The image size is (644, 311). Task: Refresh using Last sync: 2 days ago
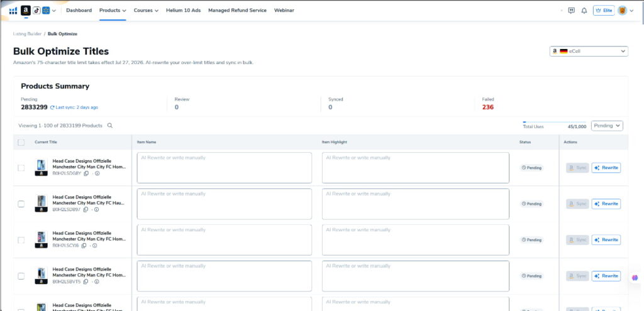74,107
